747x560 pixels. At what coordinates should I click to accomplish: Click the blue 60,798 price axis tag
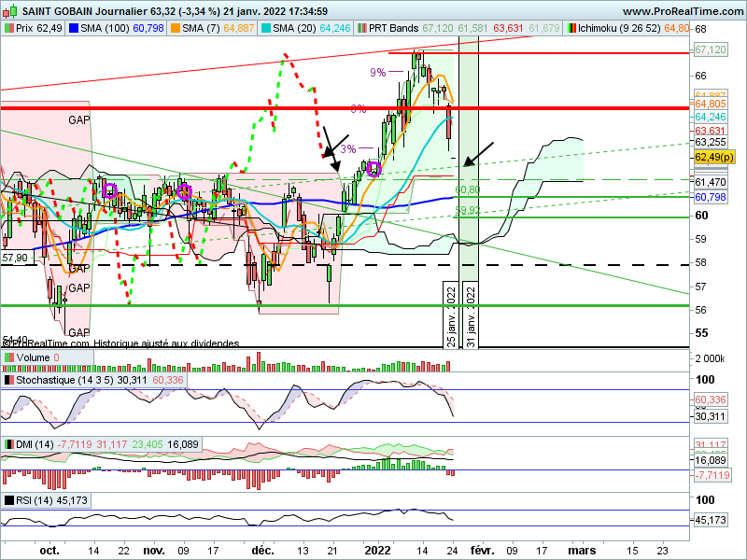[x=711, y=197]
